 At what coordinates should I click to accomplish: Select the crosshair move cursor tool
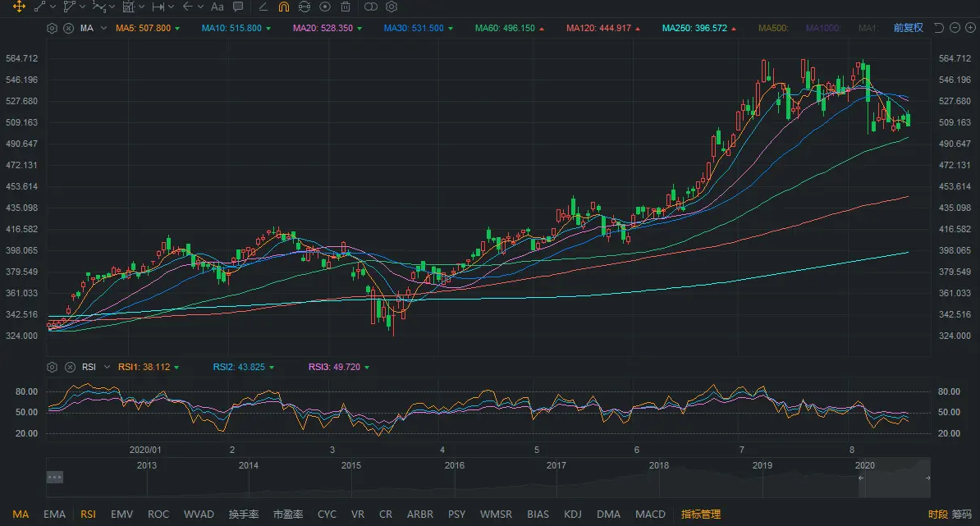coord(18,7)
